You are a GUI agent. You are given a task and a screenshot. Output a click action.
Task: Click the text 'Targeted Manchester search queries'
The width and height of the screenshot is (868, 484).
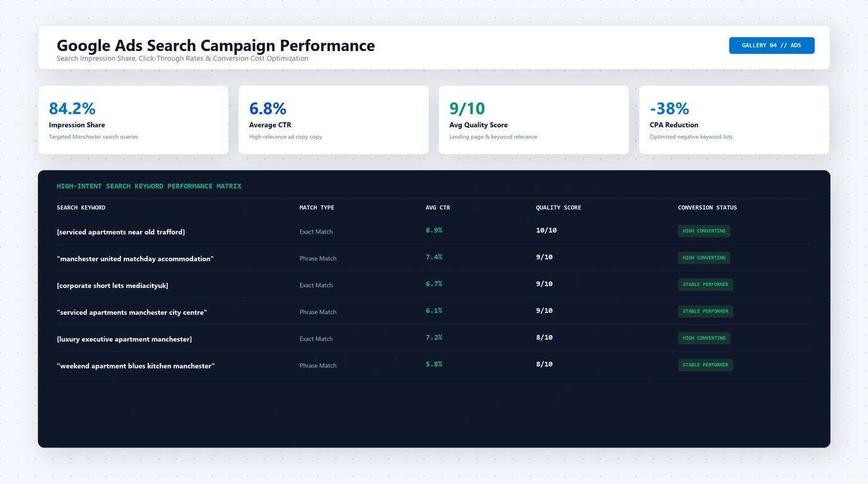click(x=93, y=137)
